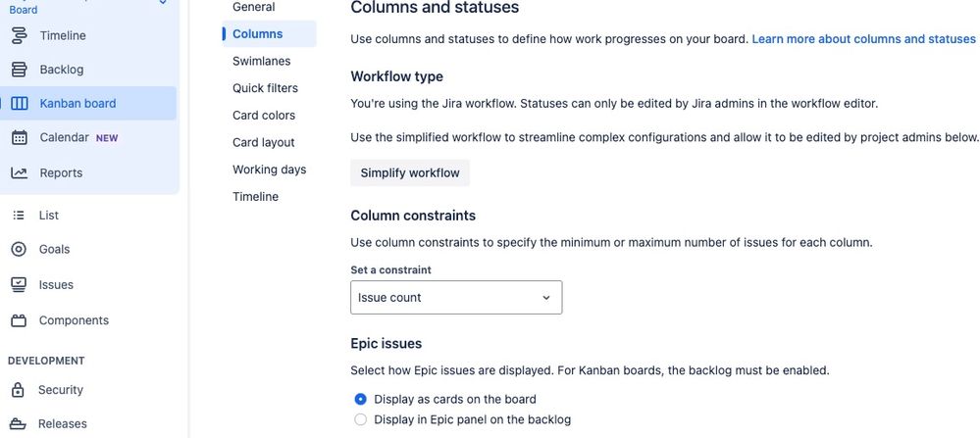The image size is (980, 438).
Task: Click the Security lock icon
Action: [x=19, y=390]
